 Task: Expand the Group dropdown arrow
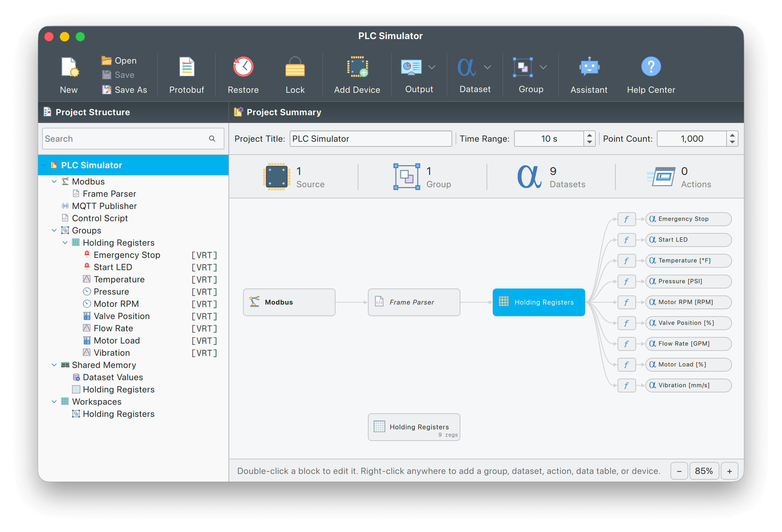point(543,67)
